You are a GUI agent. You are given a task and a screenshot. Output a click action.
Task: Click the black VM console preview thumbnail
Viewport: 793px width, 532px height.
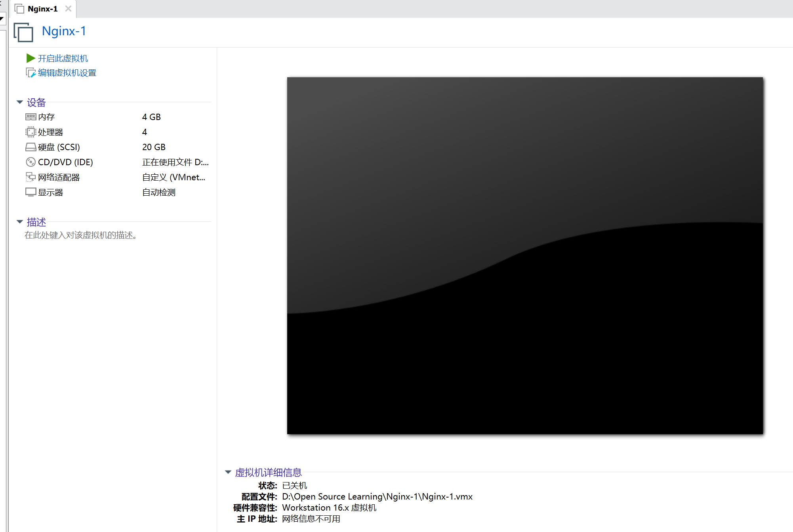click(x=525, y=256)
